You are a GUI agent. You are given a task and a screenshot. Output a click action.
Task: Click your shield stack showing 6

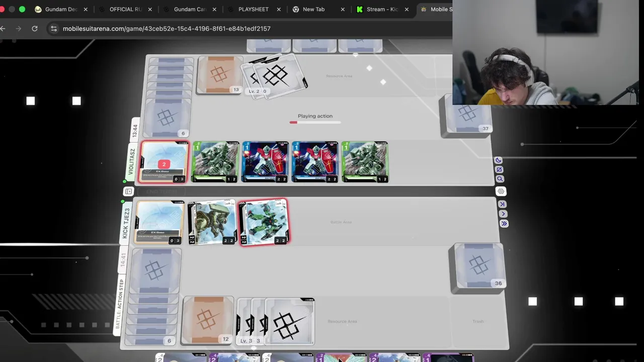click(x=153, y=297)
